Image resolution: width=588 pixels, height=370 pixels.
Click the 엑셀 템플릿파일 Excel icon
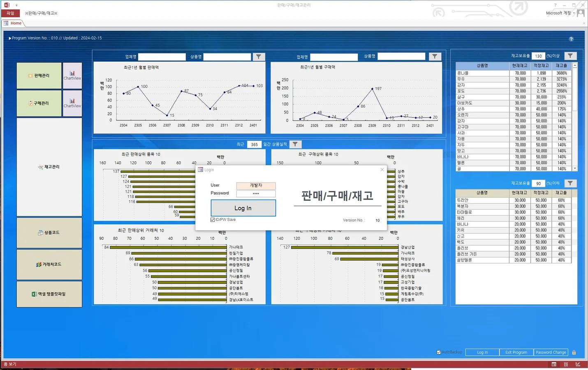click(34, 294)
